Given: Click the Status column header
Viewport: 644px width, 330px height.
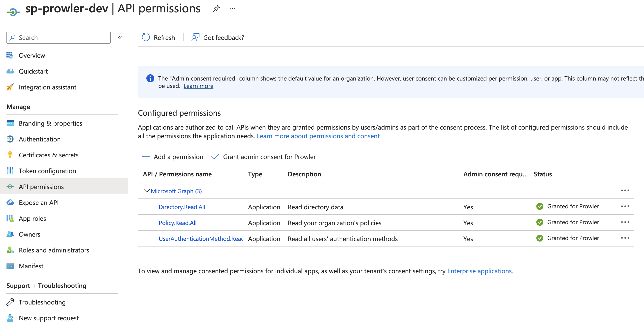Looking at the screenshot, I should (x=543, y=174).
